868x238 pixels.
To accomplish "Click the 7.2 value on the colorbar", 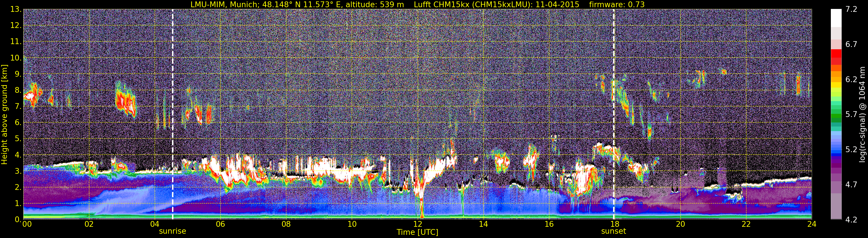I will coord(851,10).
